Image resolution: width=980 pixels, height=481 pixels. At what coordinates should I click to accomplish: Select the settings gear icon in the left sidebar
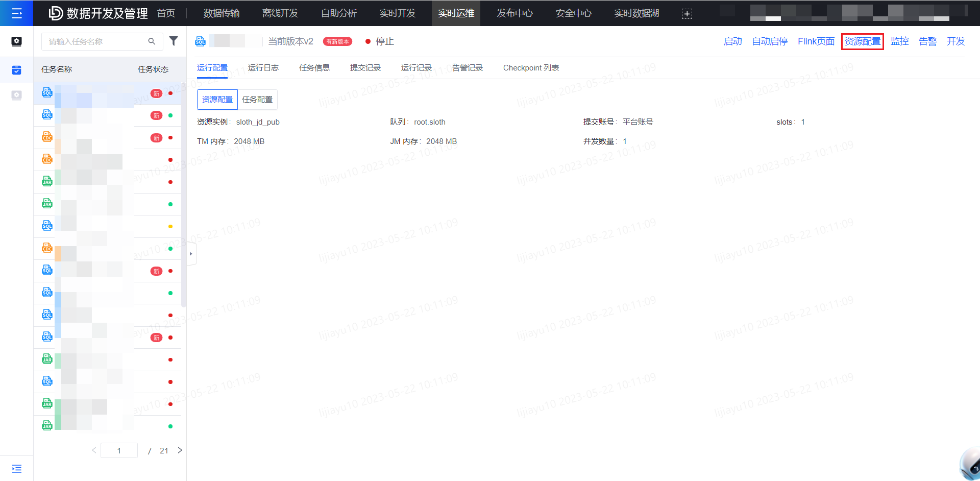16,41
